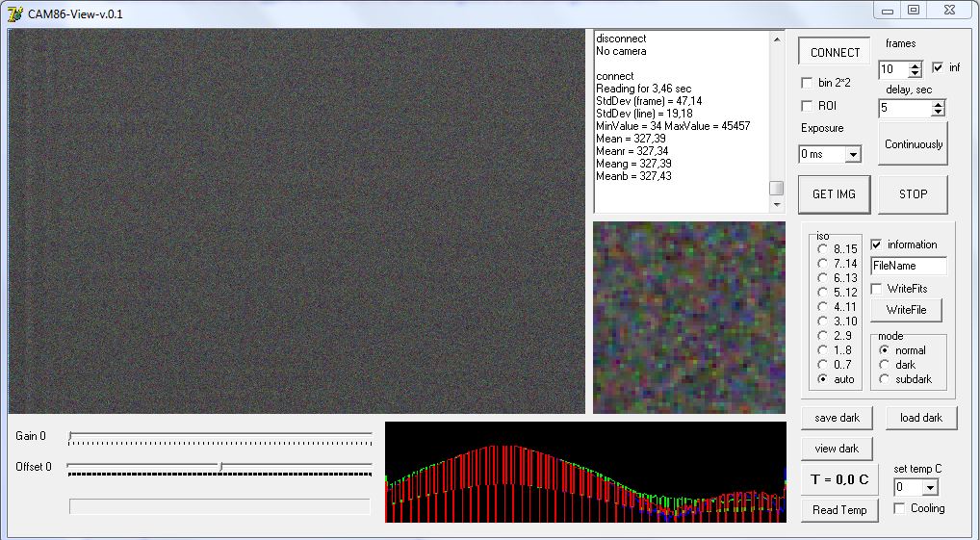Decrease frames count with down arrow
Image resolution: width=980 pixels, height=540 pixels.
tap(916, 73)
